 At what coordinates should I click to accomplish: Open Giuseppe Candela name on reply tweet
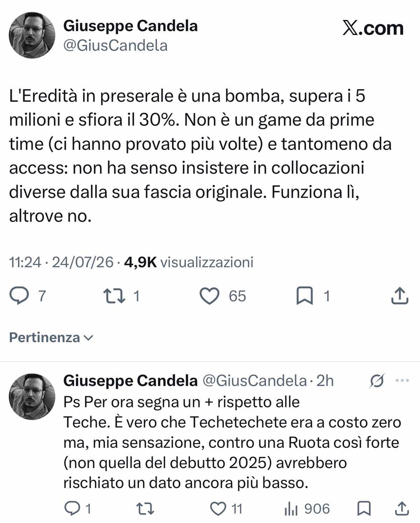coord(131,381)
